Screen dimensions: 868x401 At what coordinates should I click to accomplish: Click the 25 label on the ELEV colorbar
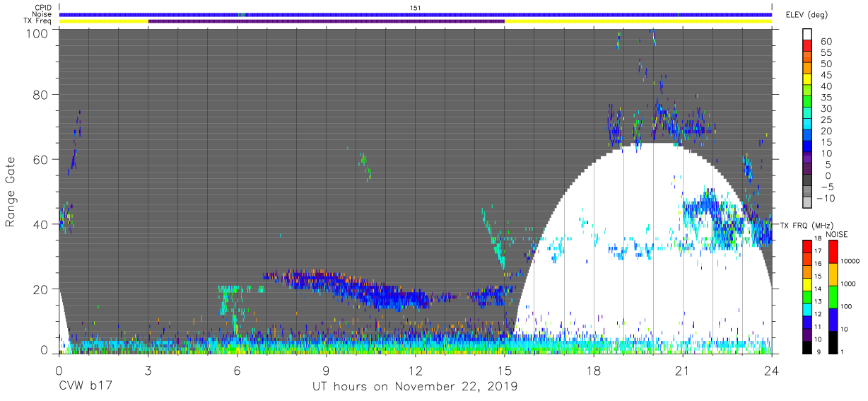click(825, 120)
